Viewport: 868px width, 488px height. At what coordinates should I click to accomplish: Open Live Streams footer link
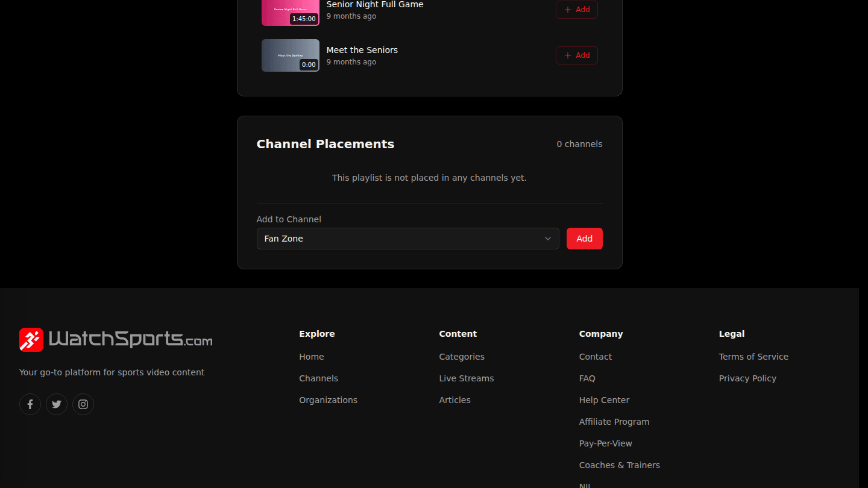click(467, 378)
